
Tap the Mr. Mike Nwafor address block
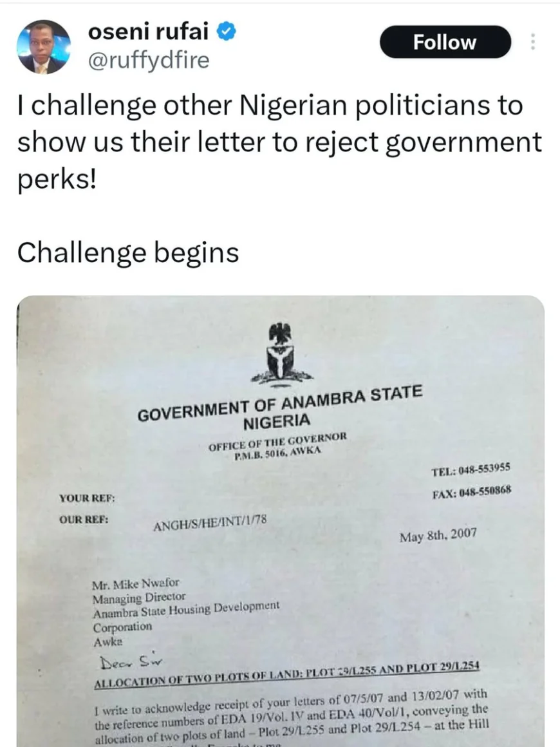pos(186,612)
